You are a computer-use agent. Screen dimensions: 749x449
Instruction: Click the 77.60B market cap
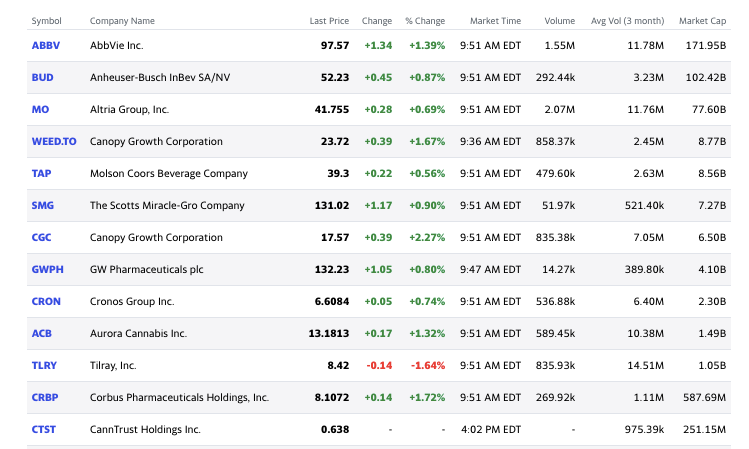coord(709,109)
